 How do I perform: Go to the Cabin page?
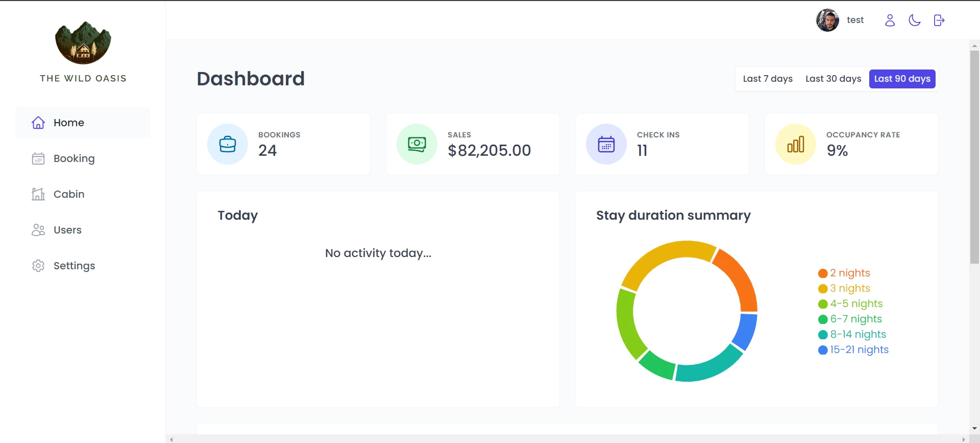69,194
